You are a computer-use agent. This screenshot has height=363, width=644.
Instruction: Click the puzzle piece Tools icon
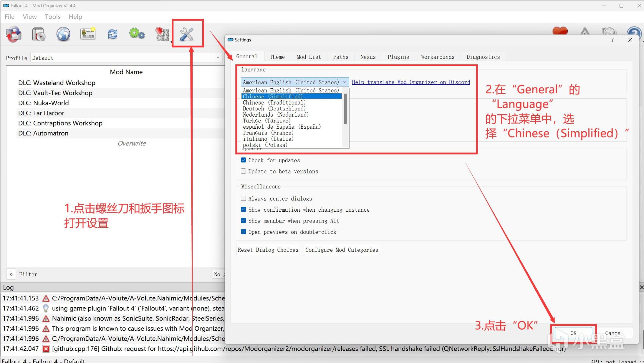[x=162, y=34]
